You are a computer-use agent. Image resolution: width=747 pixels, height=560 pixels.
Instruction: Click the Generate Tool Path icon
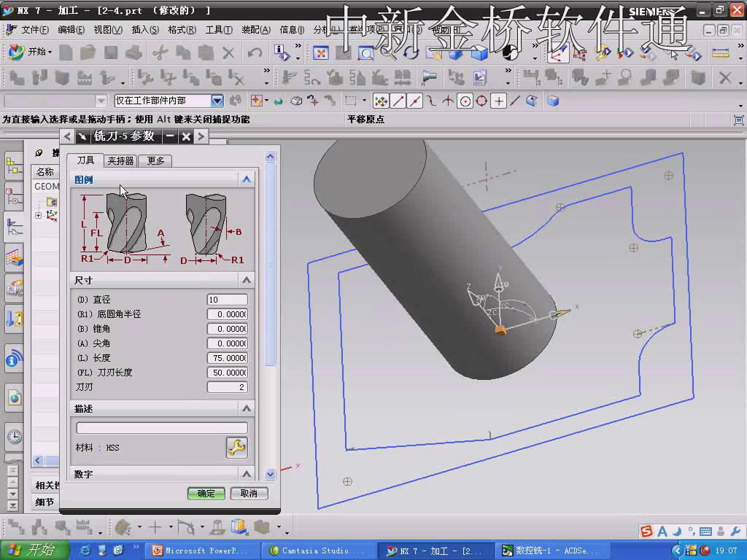click(289, 77)
